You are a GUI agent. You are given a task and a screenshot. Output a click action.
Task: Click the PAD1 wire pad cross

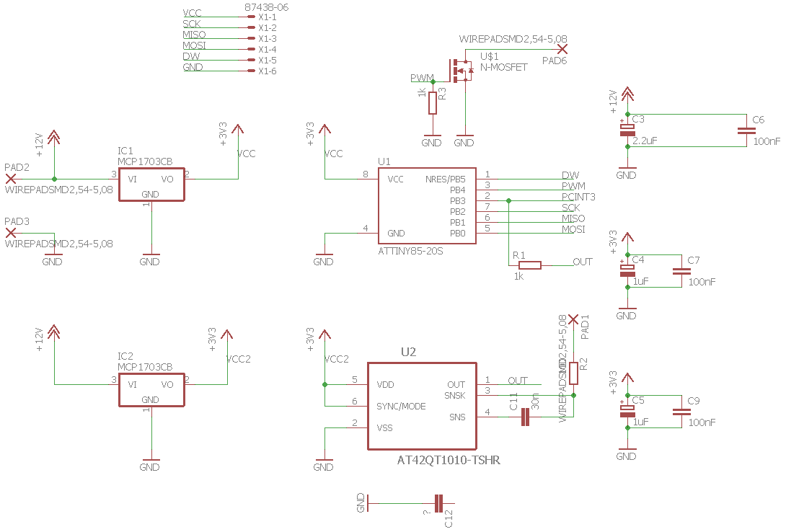pos(573,319)
